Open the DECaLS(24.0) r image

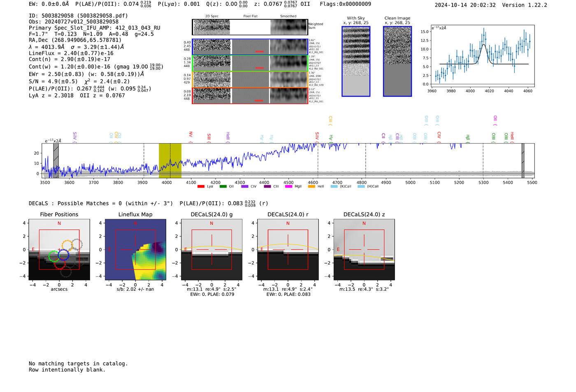[x=288, y=249]
